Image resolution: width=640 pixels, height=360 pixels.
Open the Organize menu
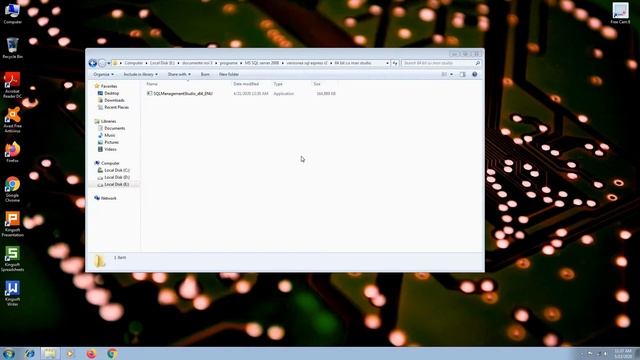click(x=103, y=74)
